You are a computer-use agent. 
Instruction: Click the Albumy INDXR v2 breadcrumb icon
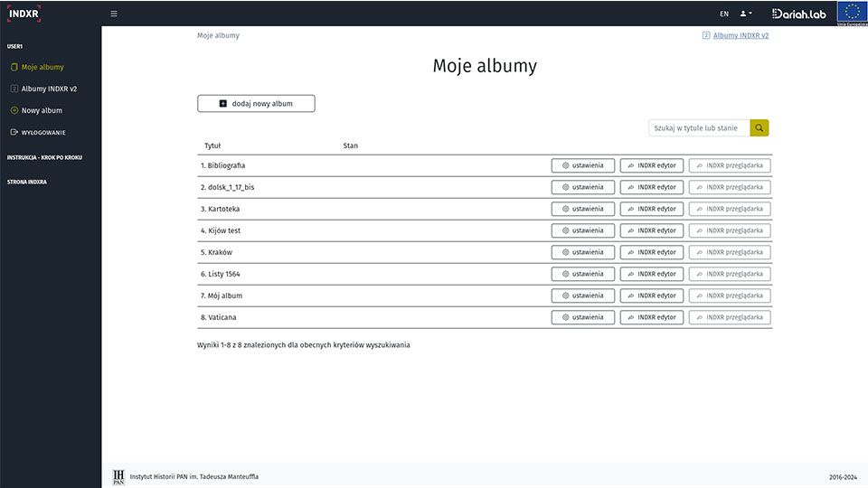pos(706,36)
